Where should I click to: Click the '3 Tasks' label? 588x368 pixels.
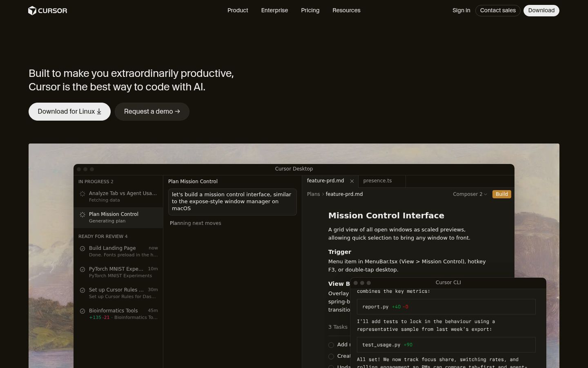pyautogui.click(x=338, y=327)
